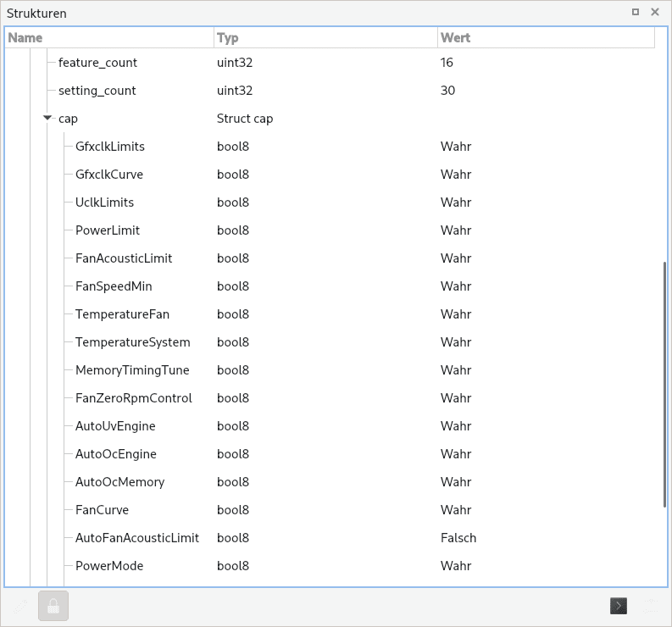The image size is (672, 627).
Task: Click the bool8 type of FanSpeedMin
Action: click(x=233, y=286)
